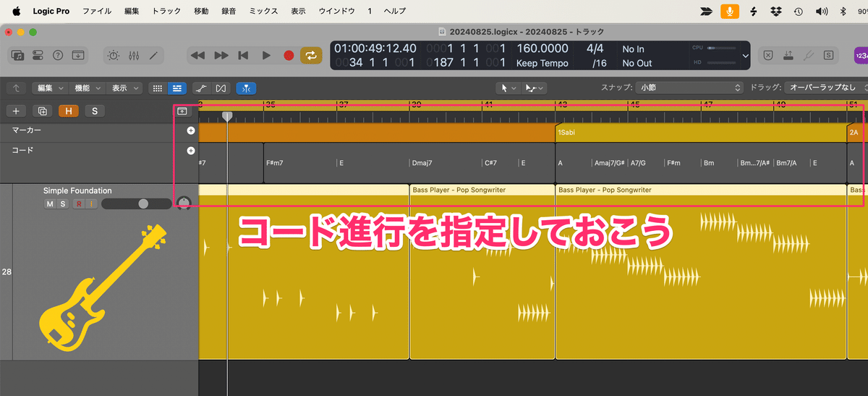The image size is (868, 396).
Task: Open the 編集 dropdown menu
Action: 51,88
